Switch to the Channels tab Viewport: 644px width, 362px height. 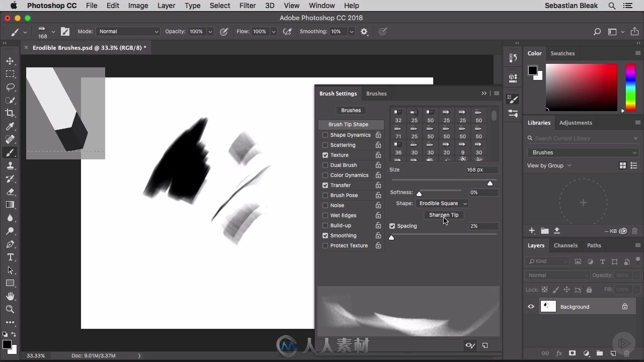pos(566,245)
